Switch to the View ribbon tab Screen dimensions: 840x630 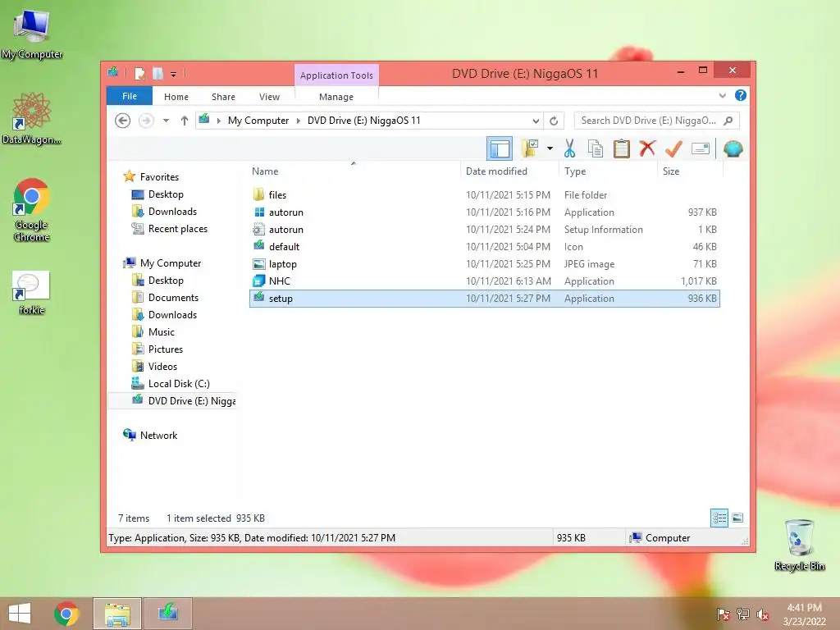click(269, 97)
